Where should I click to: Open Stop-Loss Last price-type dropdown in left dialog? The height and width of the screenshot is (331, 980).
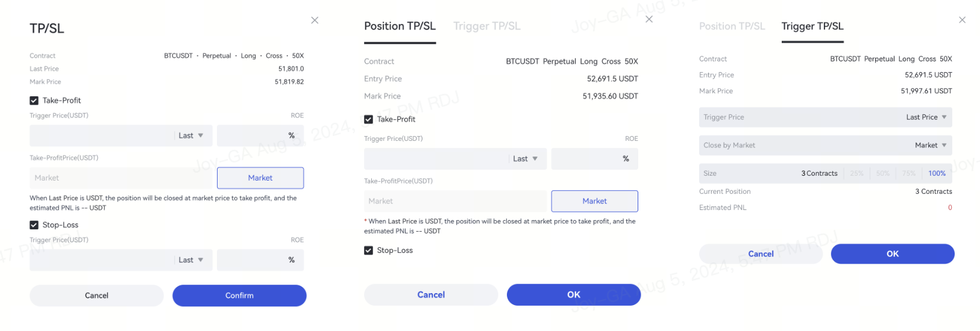coord(191,260)
